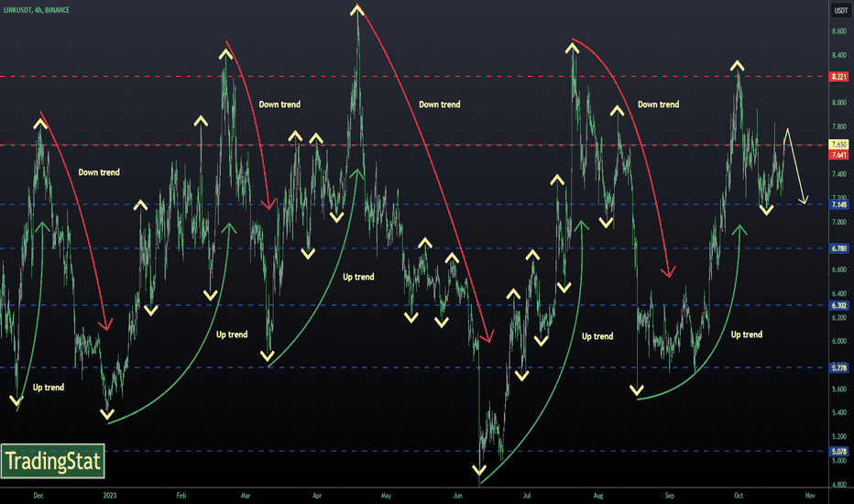Screen dimensions: 854x504
Task: Select the red 7.641 price tag
Action: point(839,155)
